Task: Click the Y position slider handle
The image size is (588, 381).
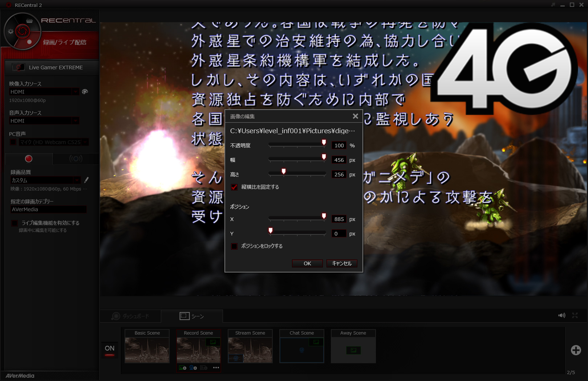Action: pos(271,231)
